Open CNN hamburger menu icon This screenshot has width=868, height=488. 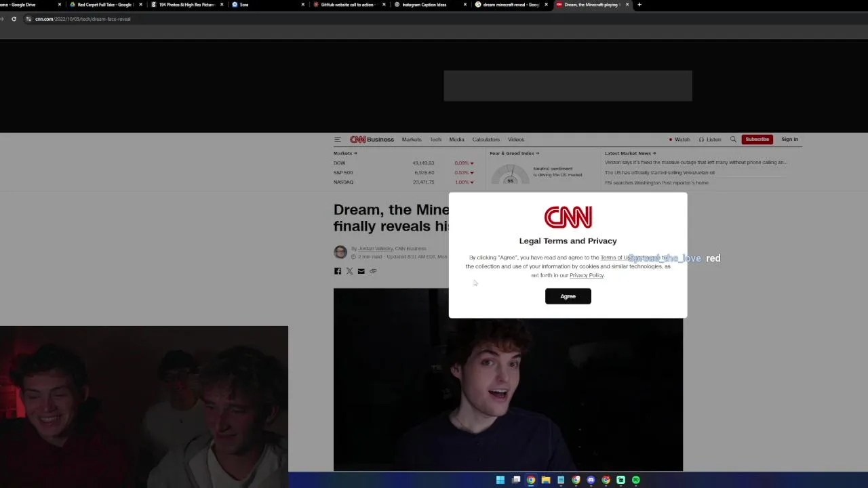coord(337,140)
